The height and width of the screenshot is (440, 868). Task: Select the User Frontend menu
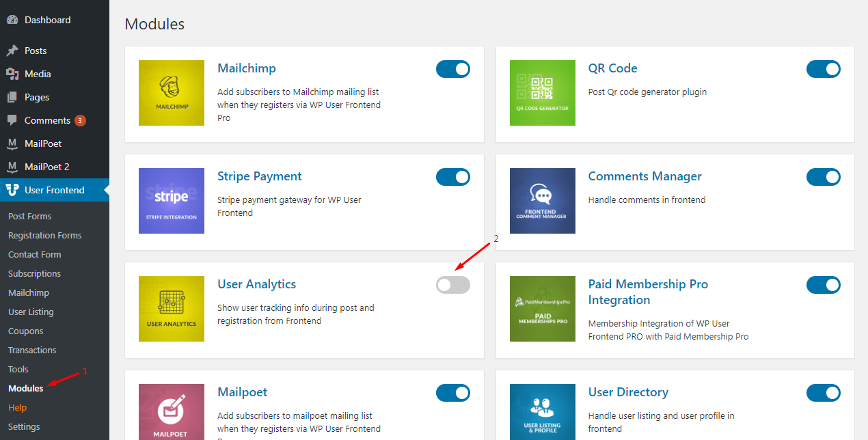(x=55, y=190)
